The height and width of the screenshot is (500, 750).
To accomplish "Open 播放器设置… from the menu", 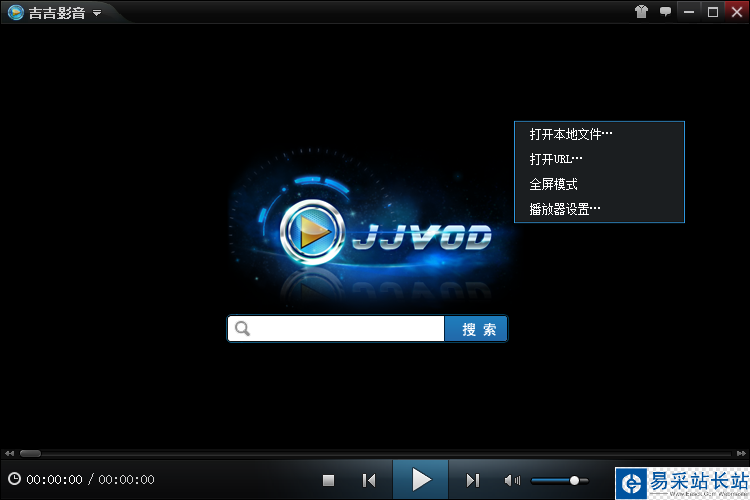I will pyautogui.click(x=599, y=209).
